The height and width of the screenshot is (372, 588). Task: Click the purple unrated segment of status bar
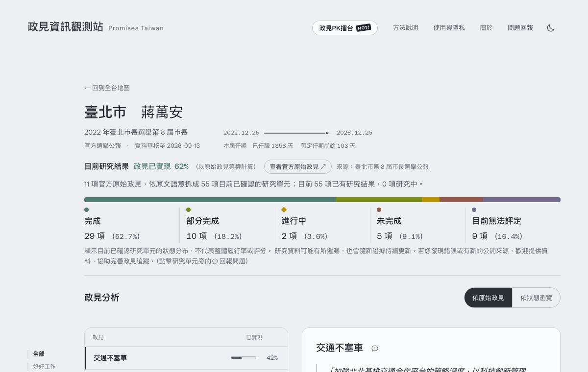click(x=521, y=200)
